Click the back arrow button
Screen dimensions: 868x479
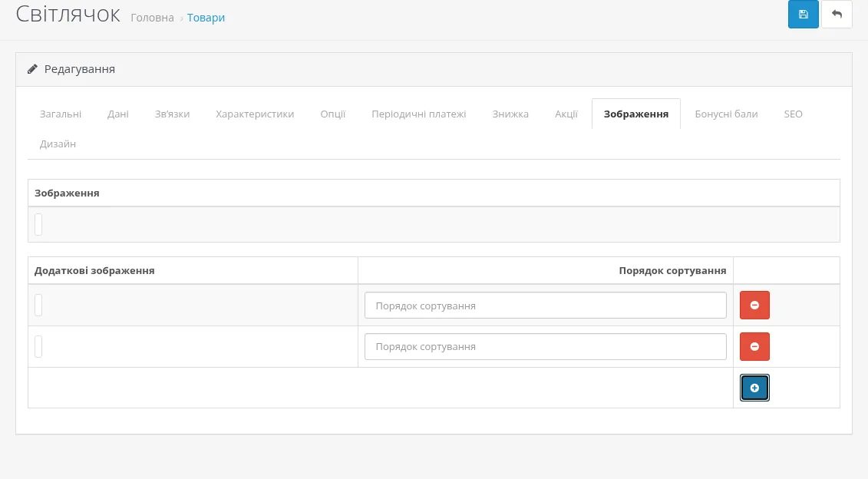(x=837, y=14)
